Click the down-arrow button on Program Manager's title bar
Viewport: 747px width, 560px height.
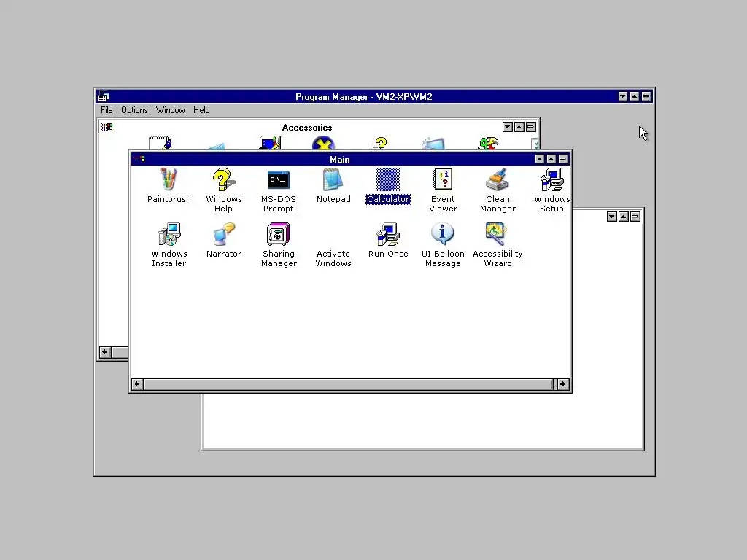point(623,96)
